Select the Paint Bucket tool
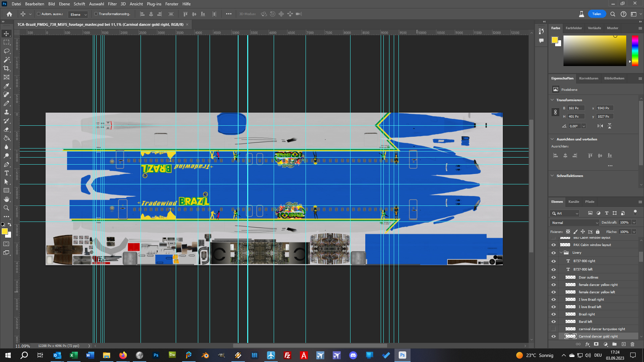The image size is (644, 362). click(6, 138)
